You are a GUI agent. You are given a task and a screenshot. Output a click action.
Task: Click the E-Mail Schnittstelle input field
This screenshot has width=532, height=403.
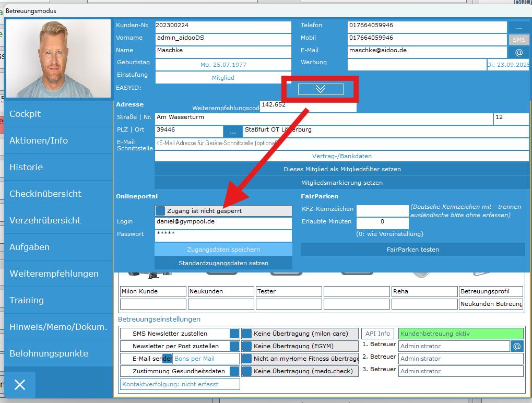(x=341, y=144)
